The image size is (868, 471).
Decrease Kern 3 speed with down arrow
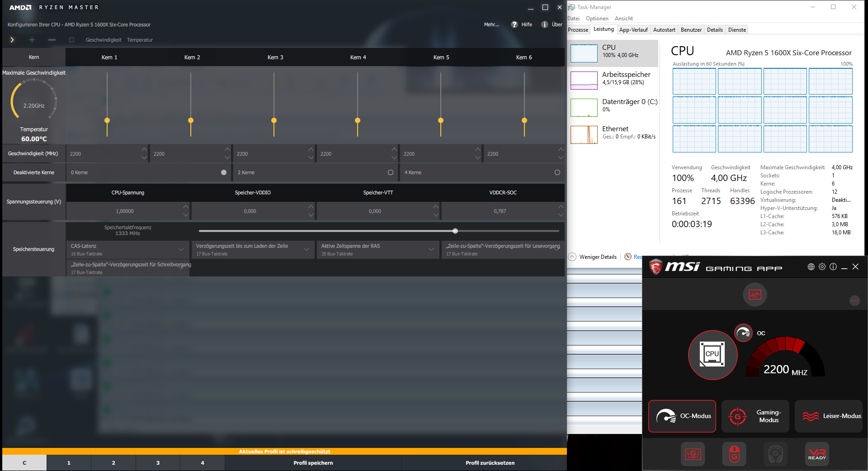tap(311, 158)
